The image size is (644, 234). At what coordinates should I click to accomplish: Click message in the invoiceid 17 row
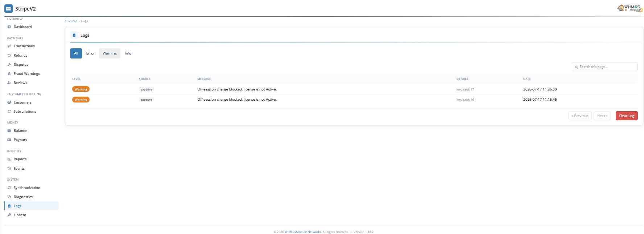[237, 89]
